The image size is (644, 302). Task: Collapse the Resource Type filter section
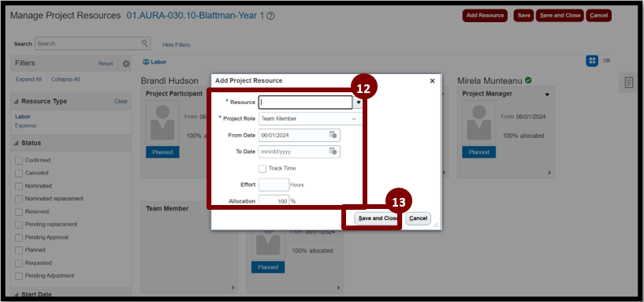(17, 102)
